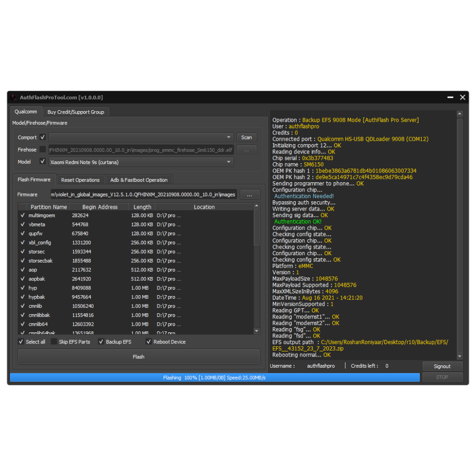
Task: Enable the Firehose checkbox
Action: click(x=42, y=149)
